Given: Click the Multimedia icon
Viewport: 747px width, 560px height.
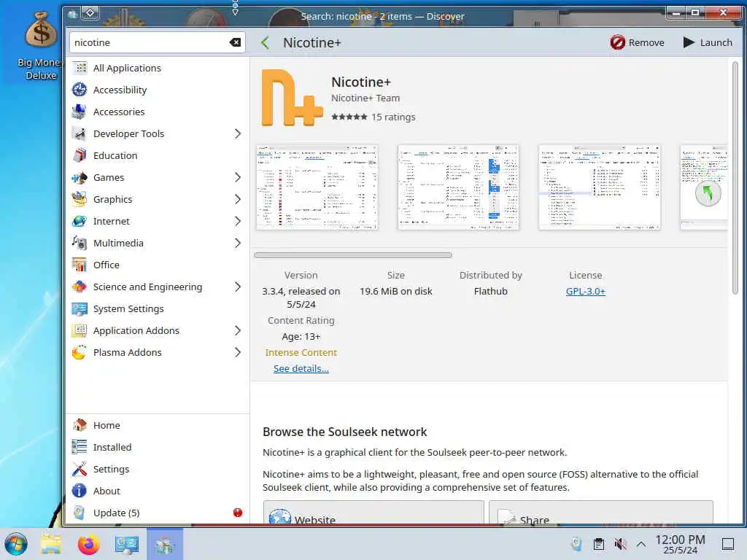Looking at the screenshot, I should pyautogui.click(x=80, y=243).
